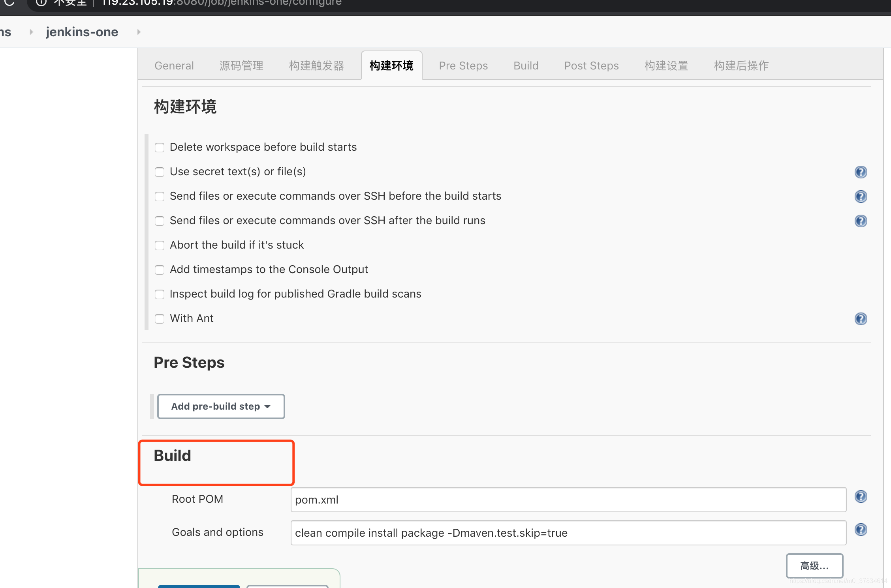Click help icon for Goals and options

[861, 530]
